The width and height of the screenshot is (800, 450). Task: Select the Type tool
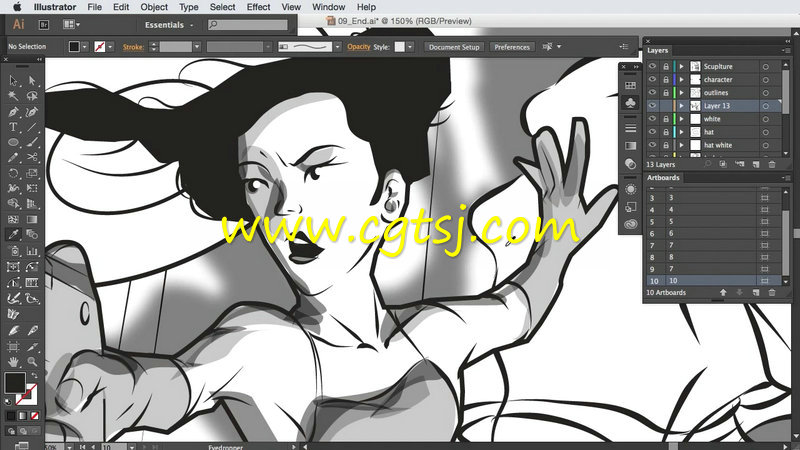(x=13, y=127)
